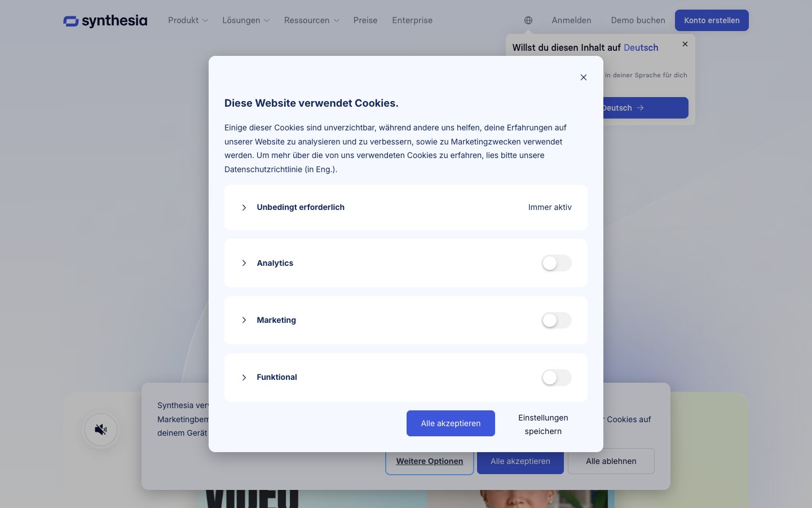Open the Produkt menu
This screenshot has width=812, height=508.
(x=188, y=20)
